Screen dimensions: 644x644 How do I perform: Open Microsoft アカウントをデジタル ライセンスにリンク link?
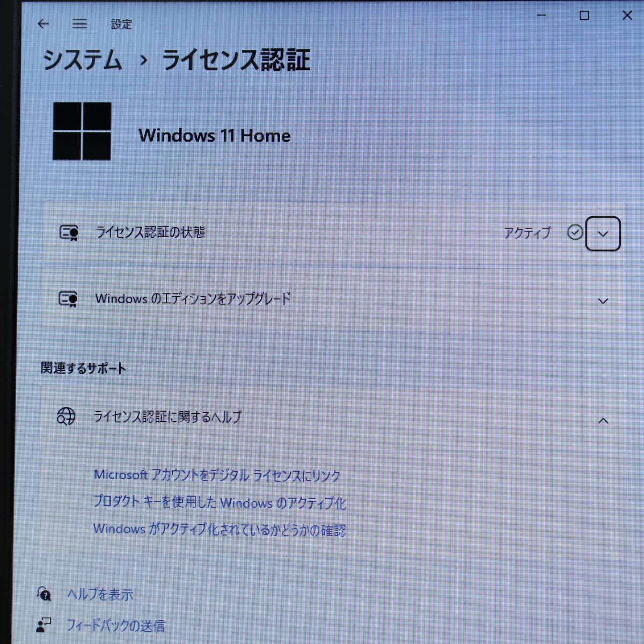[x=217, y=475]
